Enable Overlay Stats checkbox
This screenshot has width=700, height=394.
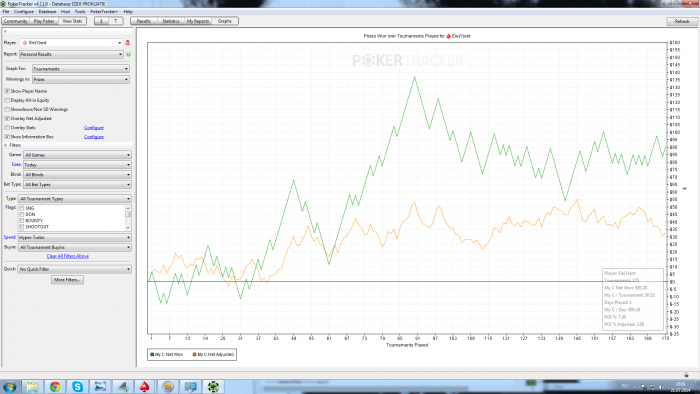7,128
